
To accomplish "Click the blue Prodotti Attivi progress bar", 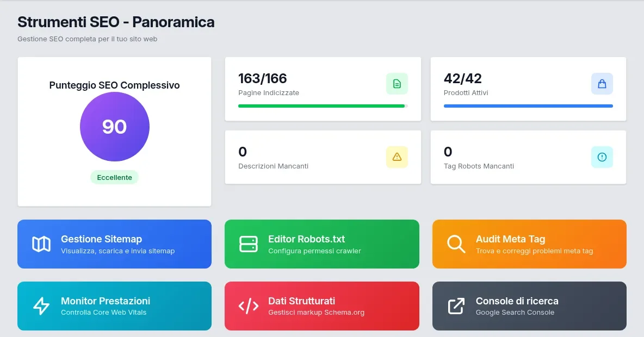I will click(x=528, y=106).
